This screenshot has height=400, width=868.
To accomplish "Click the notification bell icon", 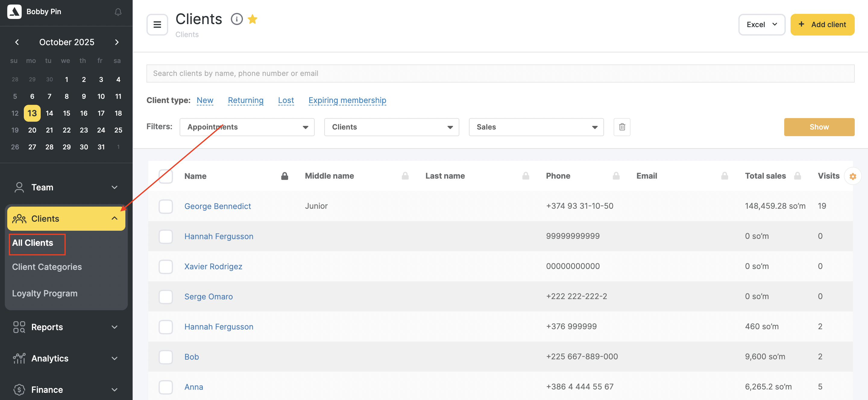I will (118, 12).
